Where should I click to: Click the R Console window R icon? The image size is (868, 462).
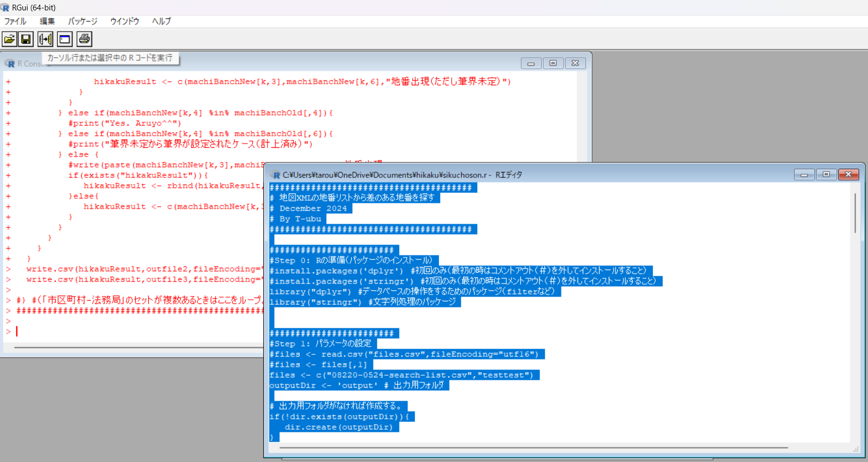point(10,63)
